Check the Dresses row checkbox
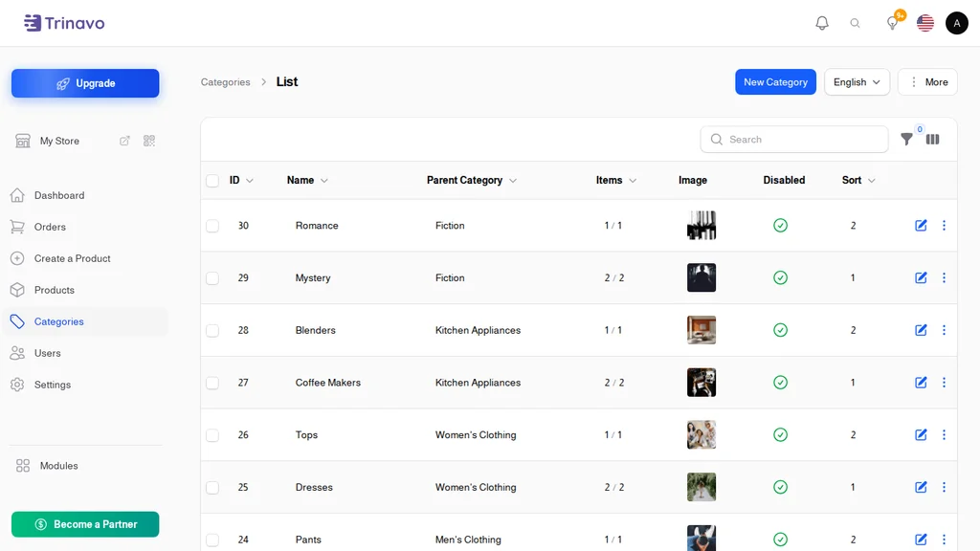Image resolution: width=980 pixels, height=551 pixels. point(212,487)
